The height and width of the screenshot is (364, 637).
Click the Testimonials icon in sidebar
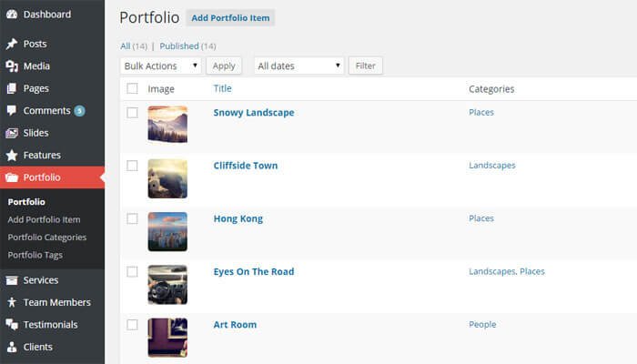click(x=11, y=325)
